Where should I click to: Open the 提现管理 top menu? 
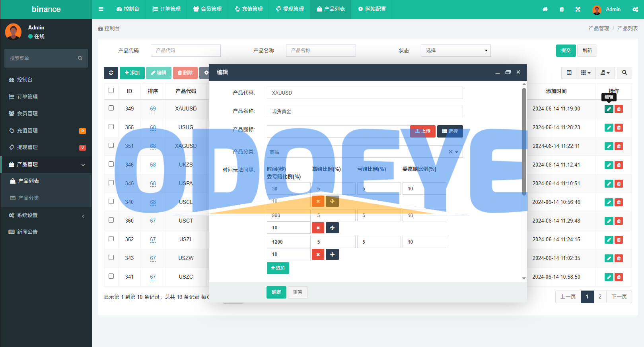point(290,9)
